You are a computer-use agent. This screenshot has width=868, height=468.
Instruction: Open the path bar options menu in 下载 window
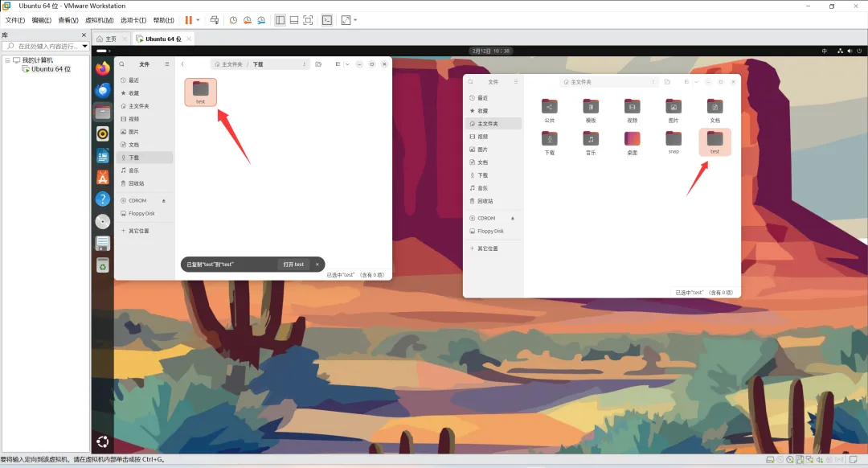coord(304,64)
